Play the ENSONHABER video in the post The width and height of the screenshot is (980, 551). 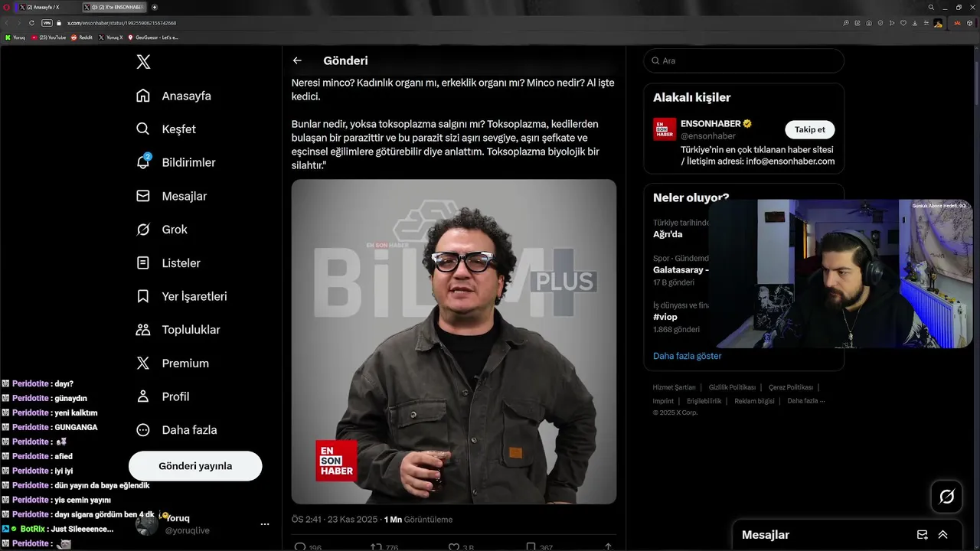(454, 341)
